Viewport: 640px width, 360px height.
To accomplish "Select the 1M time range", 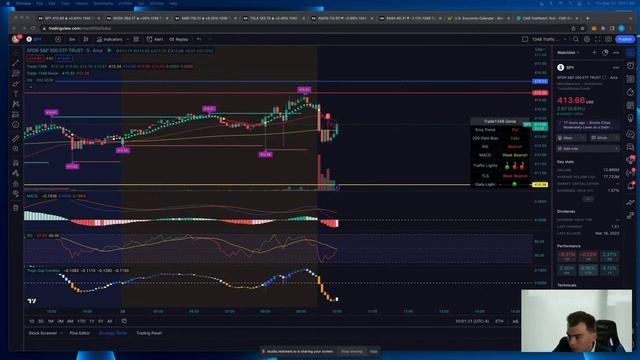I will pos(51,321).
